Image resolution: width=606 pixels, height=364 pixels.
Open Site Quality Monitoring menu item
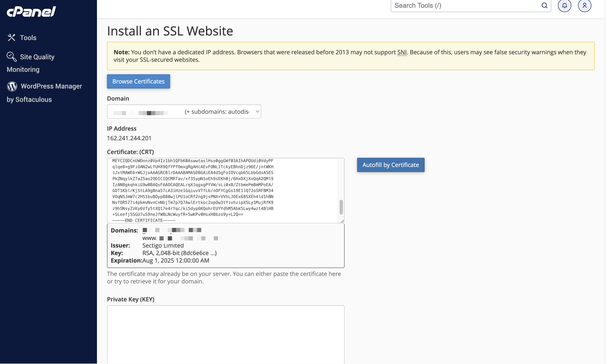[31, 63]
